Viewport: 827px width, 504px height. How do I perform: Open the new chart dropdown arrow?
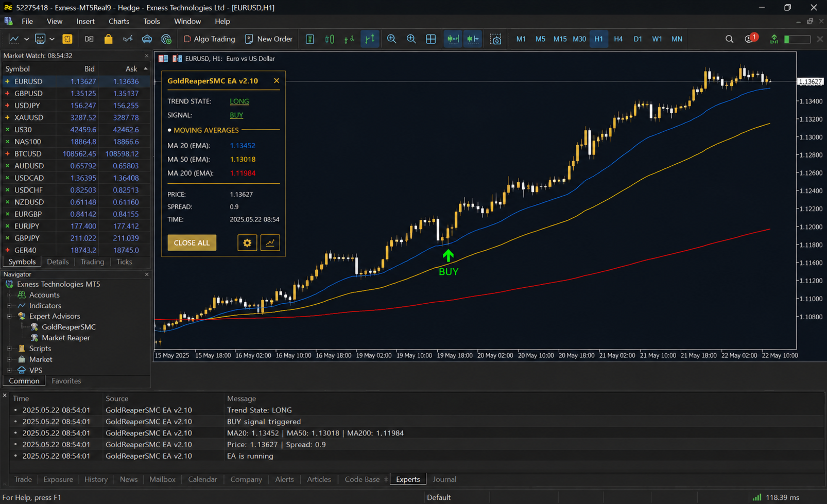[x=26, y=39]
